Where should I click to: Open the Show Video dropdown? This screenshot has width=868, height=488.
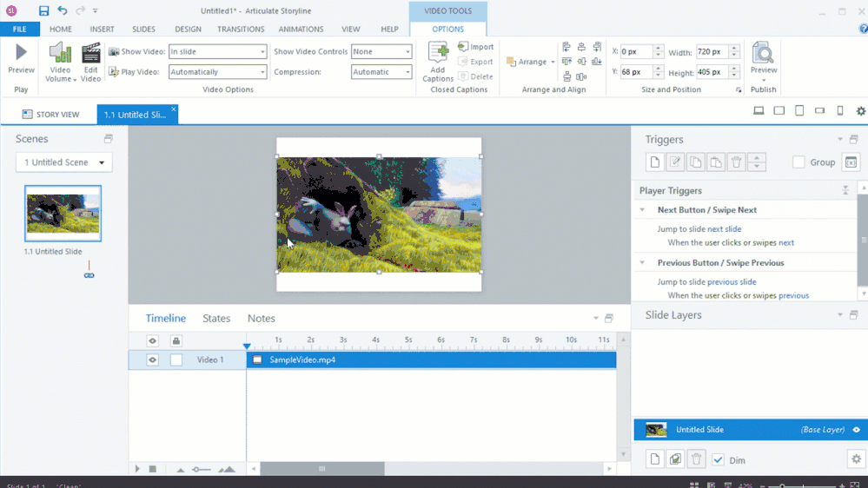pos(217,52)
